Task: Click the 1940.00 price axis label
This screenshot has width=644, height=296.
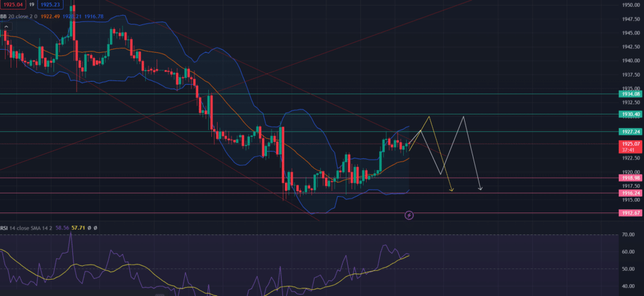Action: click(631, 61)
